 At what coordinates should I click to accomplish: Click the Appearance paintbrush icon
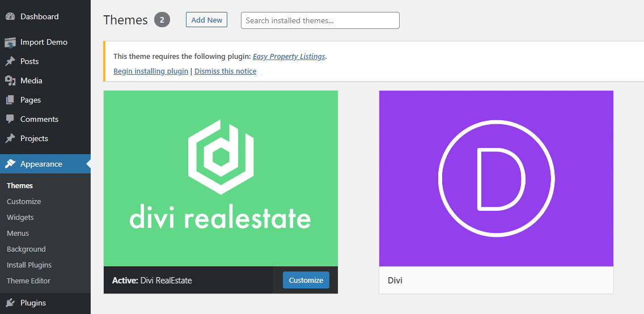point(10,164)
